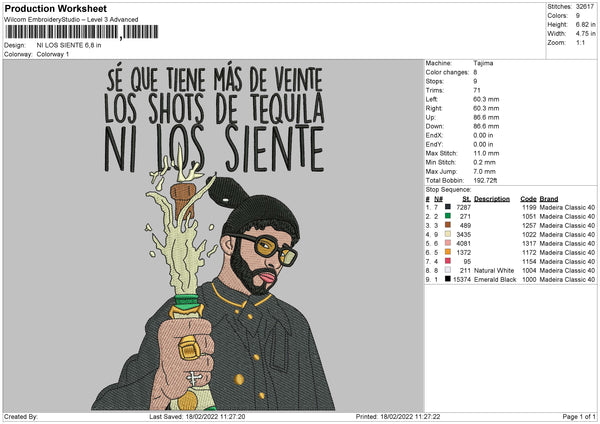Click the barcode under the Wilcom subtitle
The width and height of the screenshot is (600, 424).
coord(81,32)
